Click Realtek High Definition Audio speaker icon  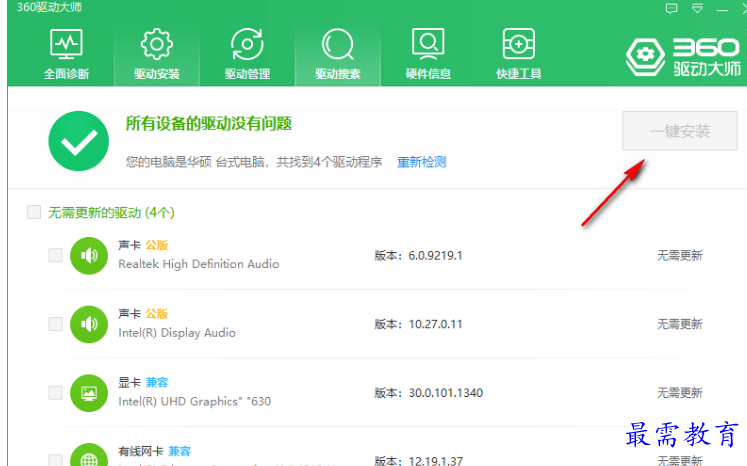(x=89, y=256)
